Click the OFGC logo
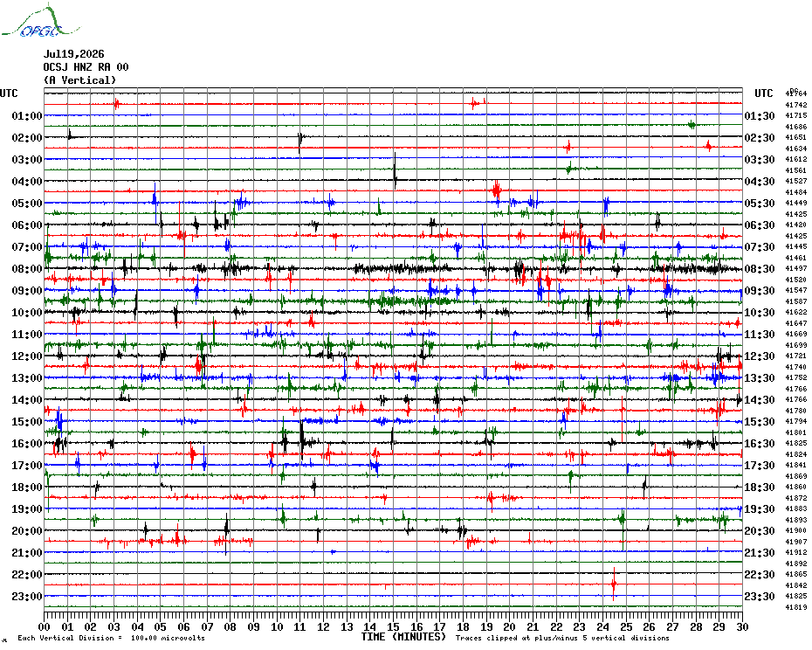 point(40,21)
